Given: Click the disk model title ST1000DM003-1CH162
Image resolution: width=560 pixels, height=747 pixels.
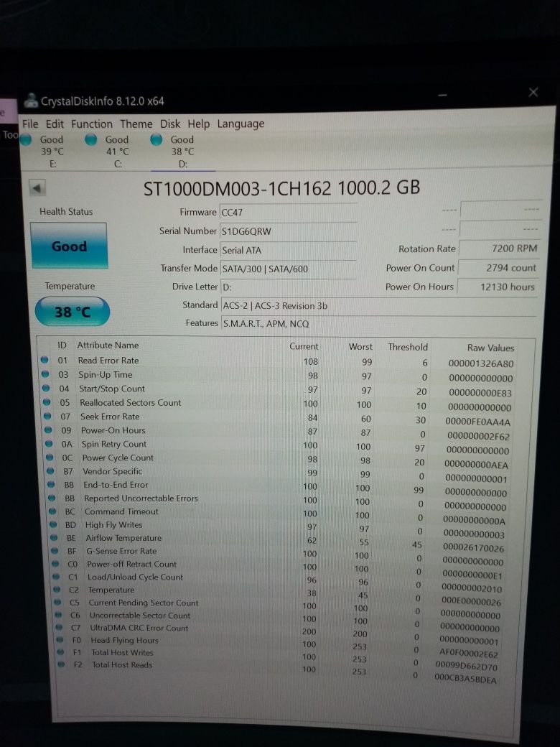Looking at the screenshot, I should [x=237, y=189].
